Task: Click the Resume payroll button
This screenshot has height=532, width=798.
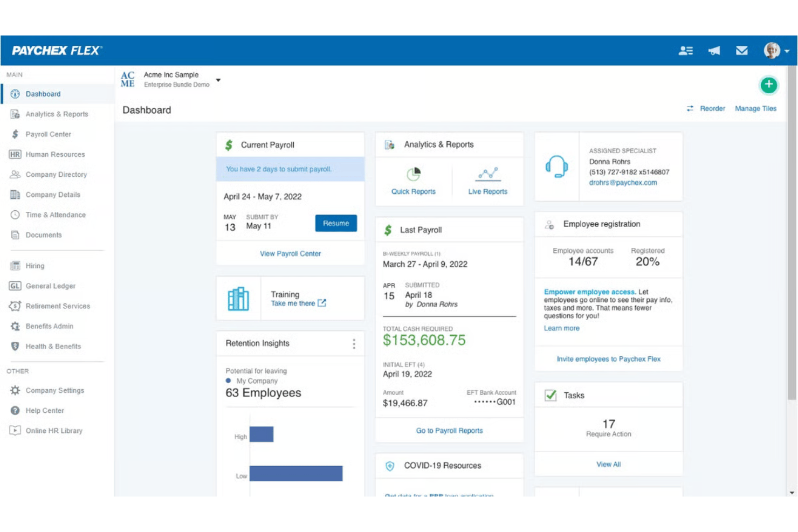Action: [336, 223]
